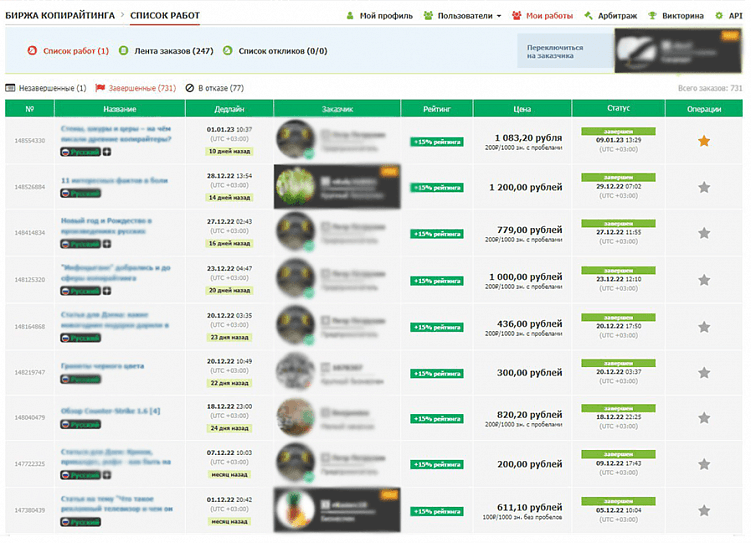This screenshot has height=543, width=751.
Task: Open Викторина page
Action: click(676, 16)
